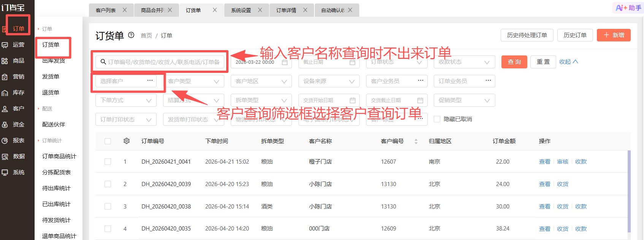Open 订单商品统计 in the submenu
This screenshot has height=240, width=644.
tap(59, 156)
